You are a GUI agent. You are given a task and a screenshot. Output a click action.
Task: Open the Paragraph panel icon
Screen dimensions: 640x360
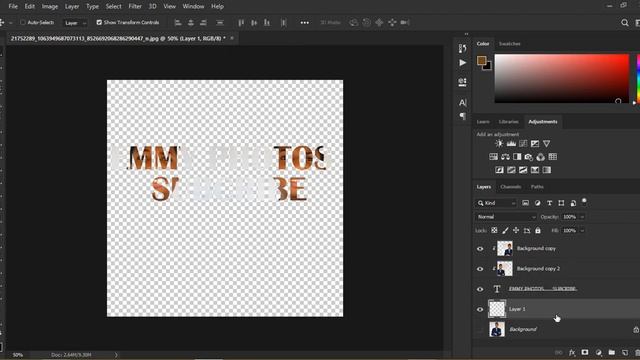tap(462, 116)
